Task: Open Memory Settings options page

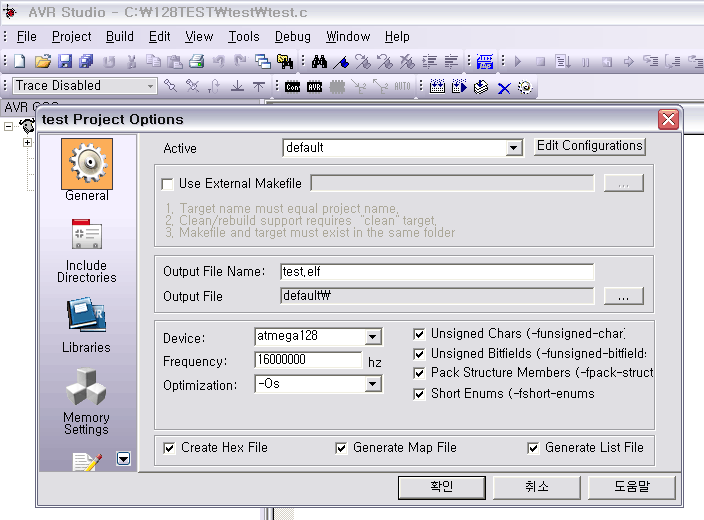Action: [x=86, y=401]
